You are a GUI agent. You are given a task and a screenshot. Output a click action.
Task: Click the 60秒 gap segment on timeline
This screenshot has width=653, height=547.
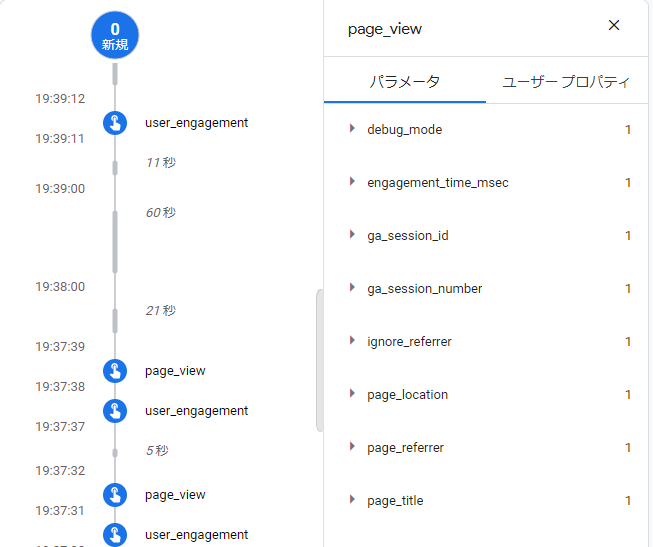tap(115, 240)
